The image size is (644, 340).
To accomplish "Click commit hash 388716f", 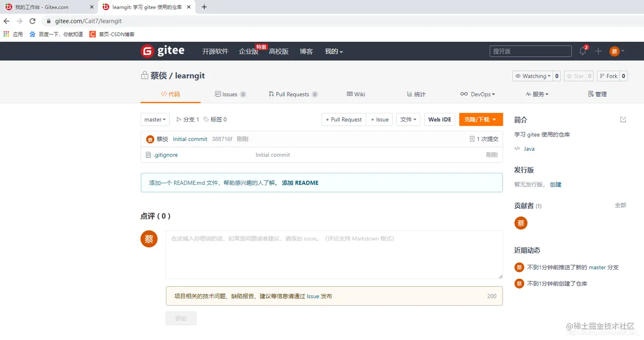I will point(222,139).
